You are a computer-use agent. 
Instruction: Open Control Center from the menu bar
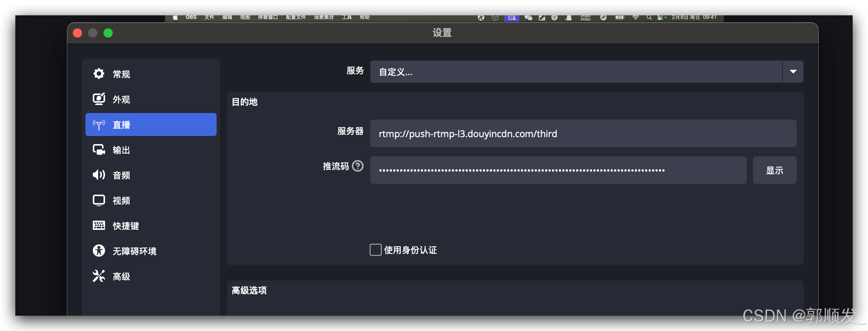(661, 17)
